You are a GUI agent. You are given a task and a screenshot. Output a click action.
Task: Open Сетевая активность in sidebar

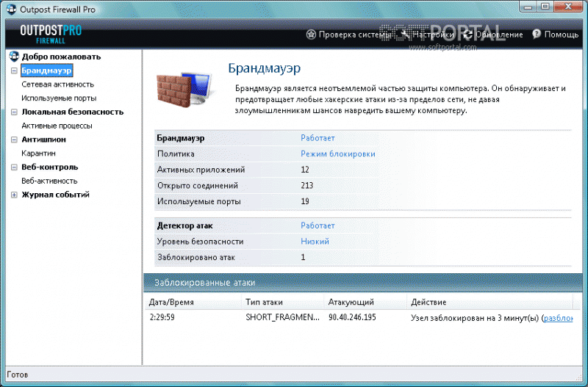pyautogui.click(x=58, y=84)
